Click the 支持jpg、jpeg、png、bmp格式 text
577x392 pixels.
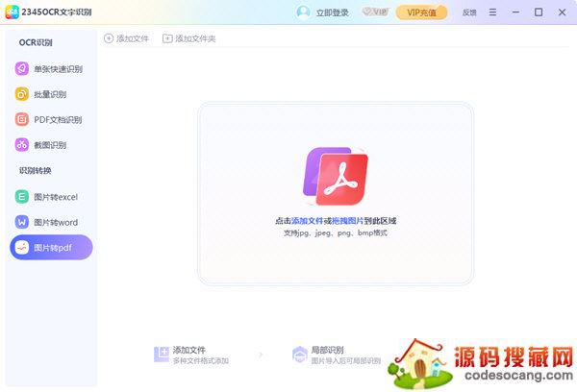click(x=336, y=233)
